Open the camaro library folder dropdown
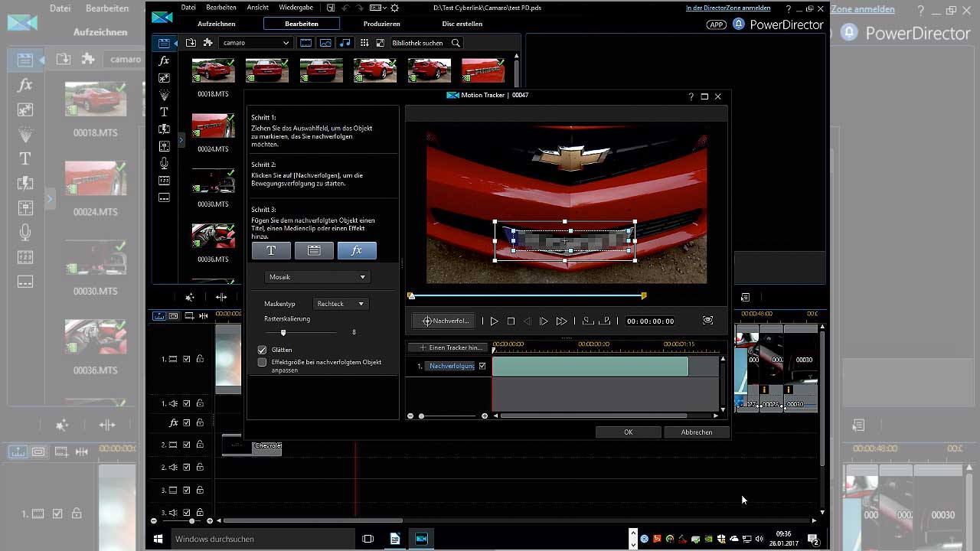This screenshot has width=980, height=551. click(x=256, y=43)
